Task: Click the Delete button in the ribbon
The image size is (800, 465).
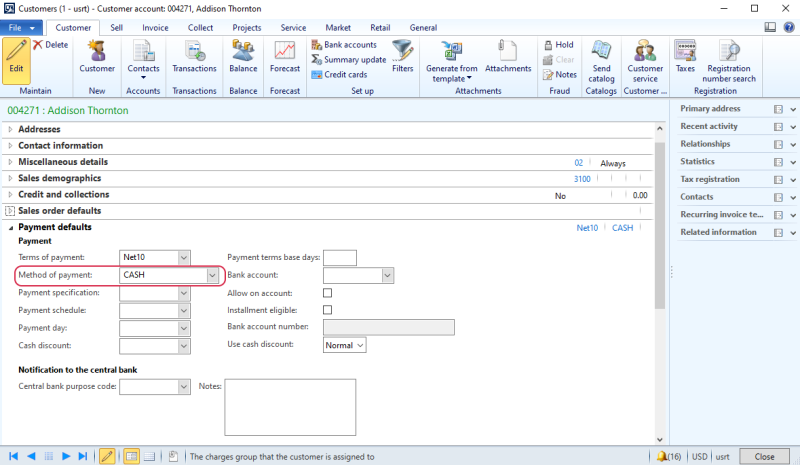Action: click(50, 45)
